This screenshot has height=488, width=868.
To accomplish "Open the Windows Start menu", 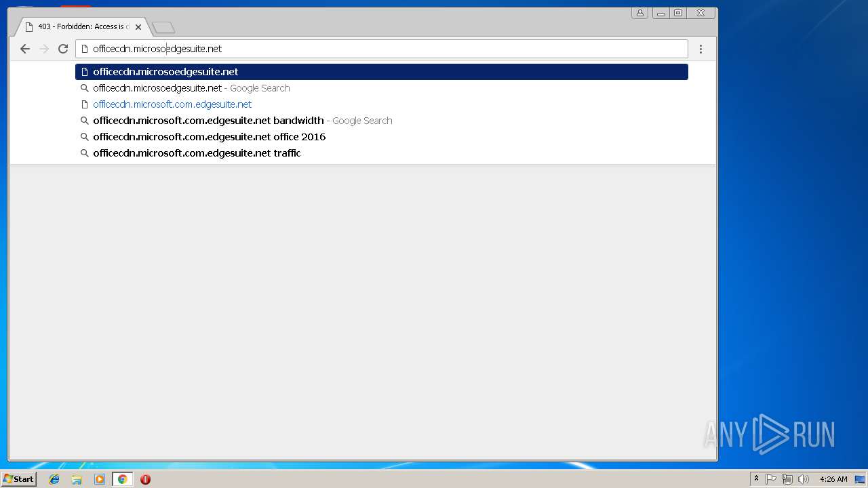I will (x=18, y=479).
